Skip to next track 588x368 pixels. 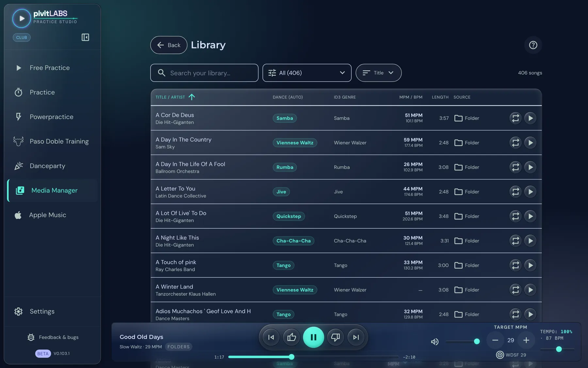point(356,337)
